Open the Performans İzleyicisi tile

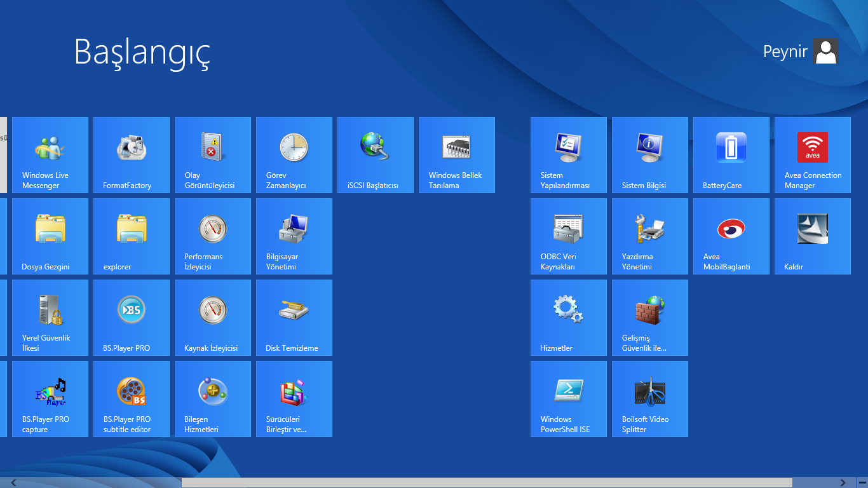click(x=213, y=236)
